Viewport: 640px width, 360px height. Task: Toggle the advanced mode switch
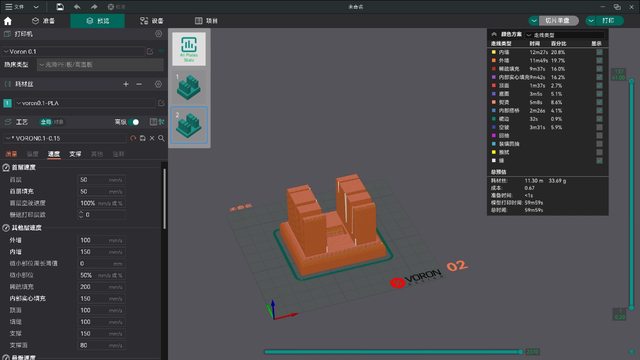point(133,122)
